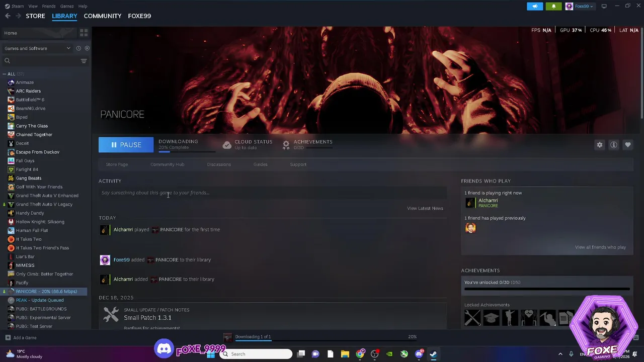Select Escape From Duckov in library

37,152
